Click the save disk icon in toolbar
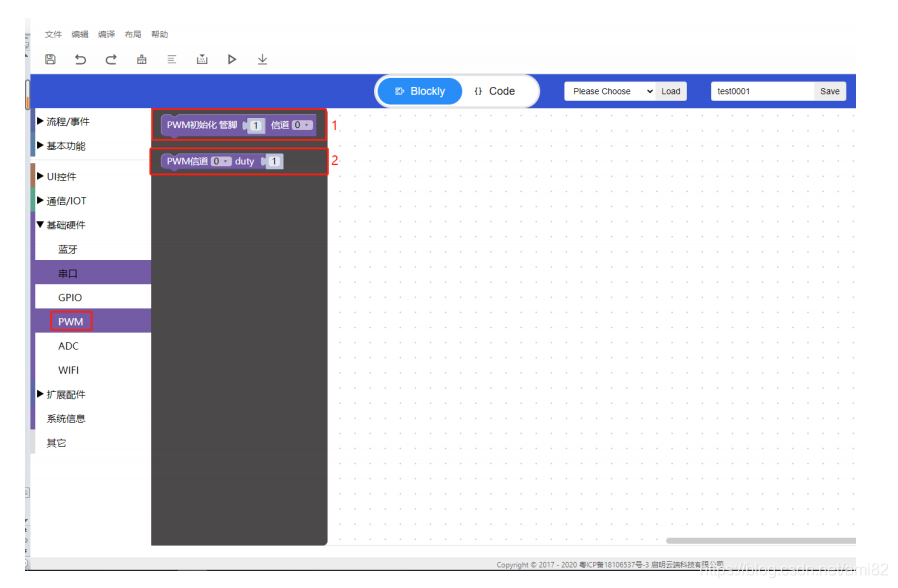This screenshot has width=898, height=588. pos(50,59)
